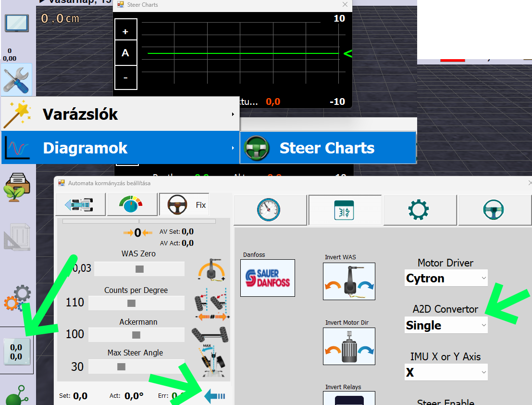Select Steer Charts submenu entry
Image resolution: width=532 pixels, height=405 pixels.
tap(328, 148)
